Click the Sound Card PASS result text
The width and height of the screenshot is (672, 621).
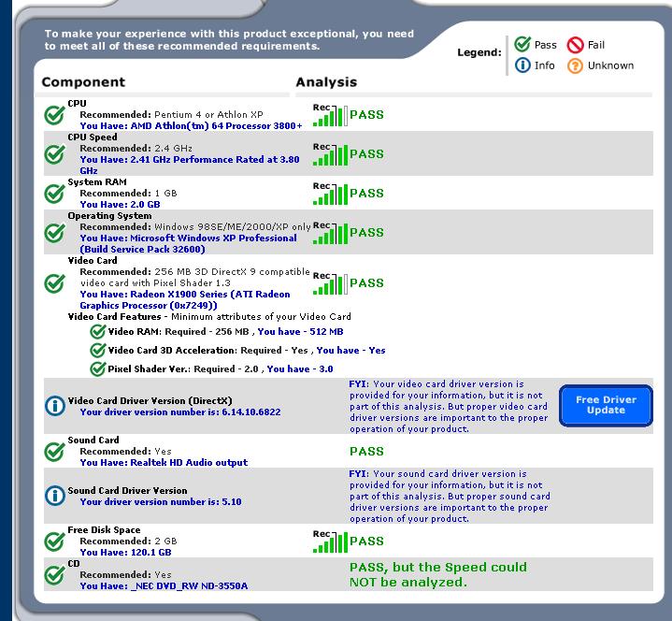point(366,451)
